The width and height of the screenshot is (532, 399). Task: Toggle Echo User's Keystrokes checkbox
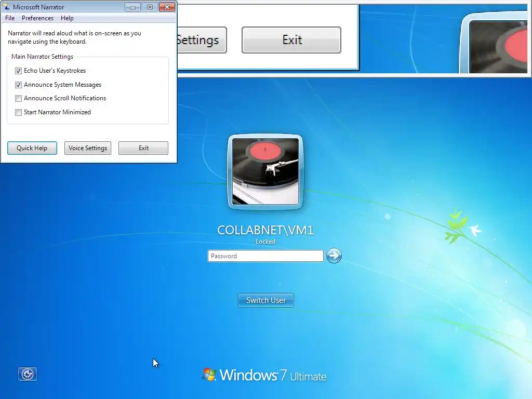(18, 71)
